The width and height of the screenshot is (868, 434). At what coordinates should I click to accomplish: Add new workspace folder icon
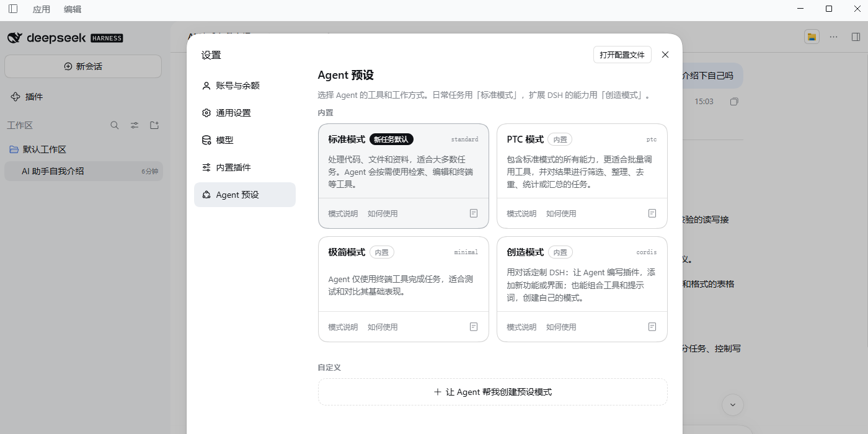154,125
